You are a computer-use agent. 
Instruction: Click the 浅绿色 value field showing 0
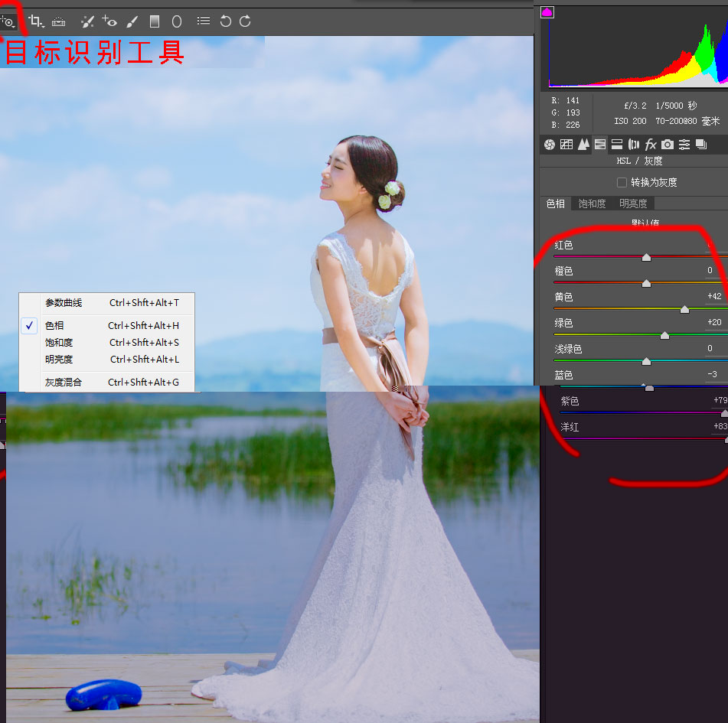pyautogui.click(x=710, y=348)
